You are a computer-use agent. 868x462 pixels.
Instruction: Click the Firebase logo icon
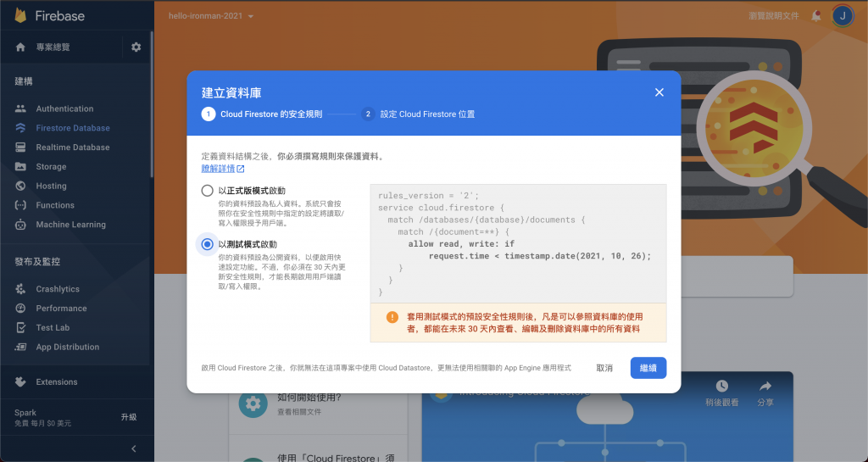click(20, 15)
